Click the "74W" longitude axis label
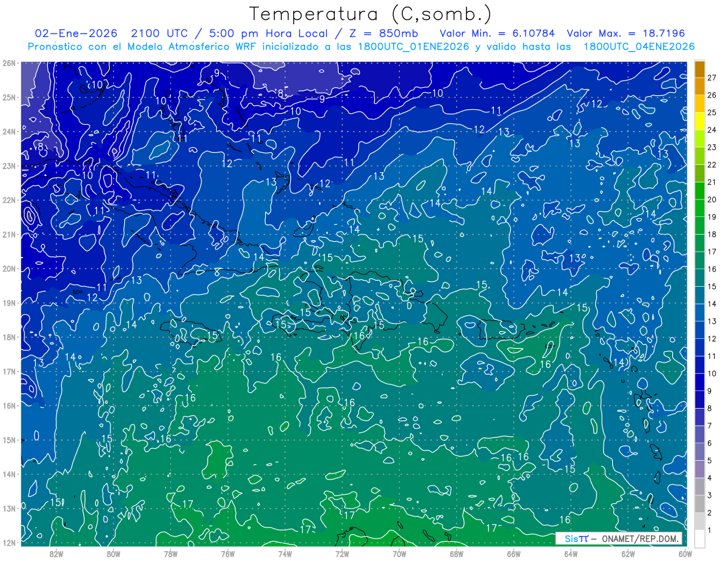This screenshot has height=562, width=728. click(285, 553)
